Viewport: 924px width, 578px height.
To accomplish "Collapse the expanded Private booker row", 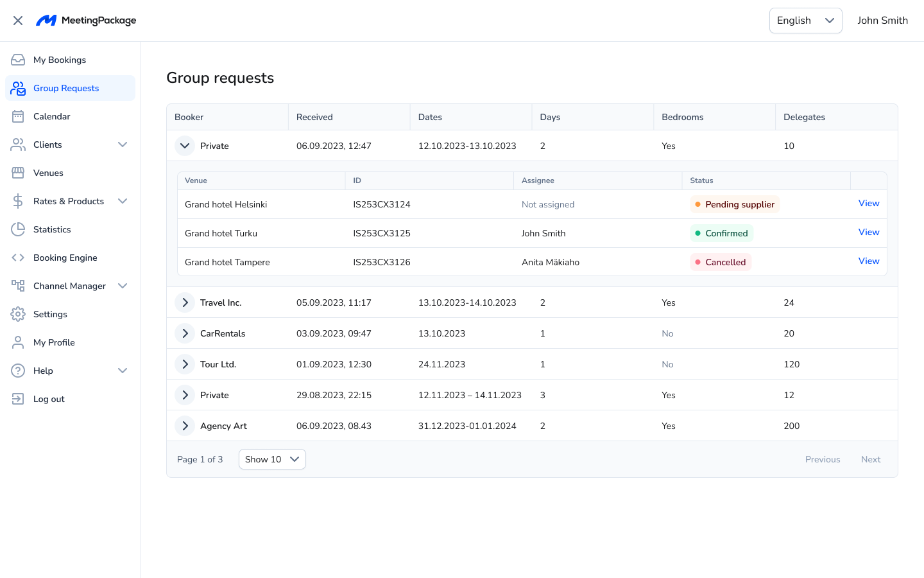I will coord(185,146).
